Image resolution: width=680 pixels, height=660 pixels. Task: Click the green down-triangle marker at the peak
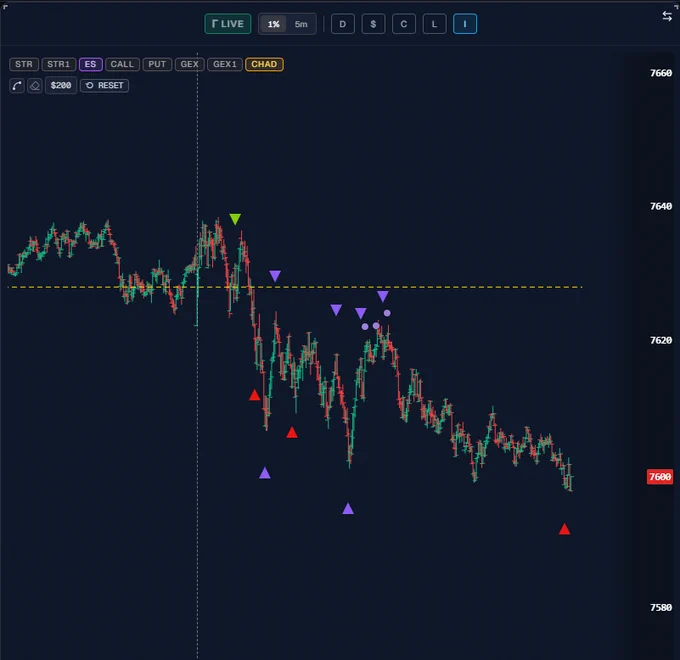tap(235, 219)
